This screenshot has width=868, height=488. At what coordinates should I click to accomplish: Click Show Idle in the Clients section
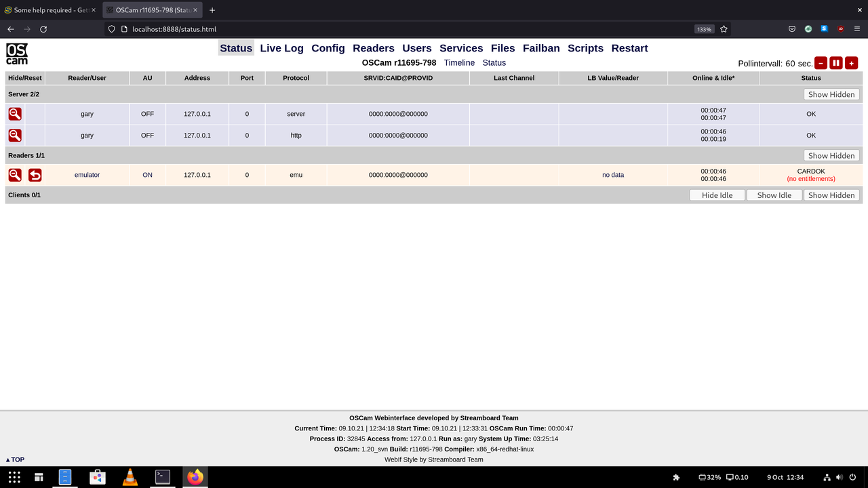click(x=774, y=195)
